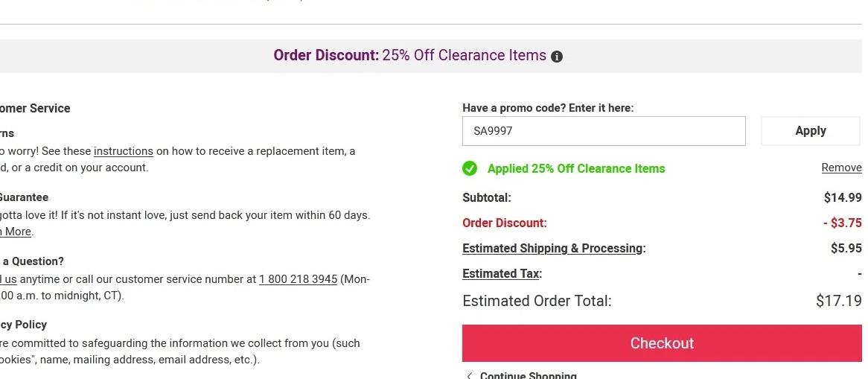Click the back chevron before Continue Shopping
The width and height of the screenshot is (868, 379).
tap(469, 375)
